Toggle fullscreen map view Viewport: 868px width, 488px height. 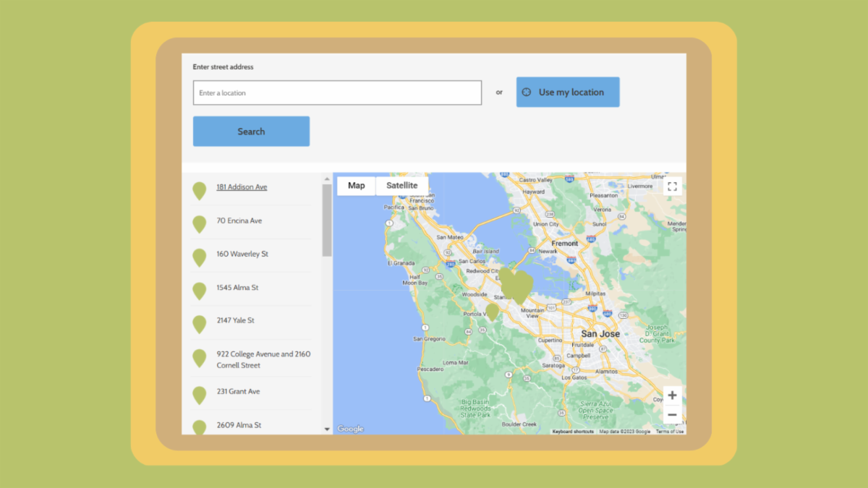click(672, 187)
